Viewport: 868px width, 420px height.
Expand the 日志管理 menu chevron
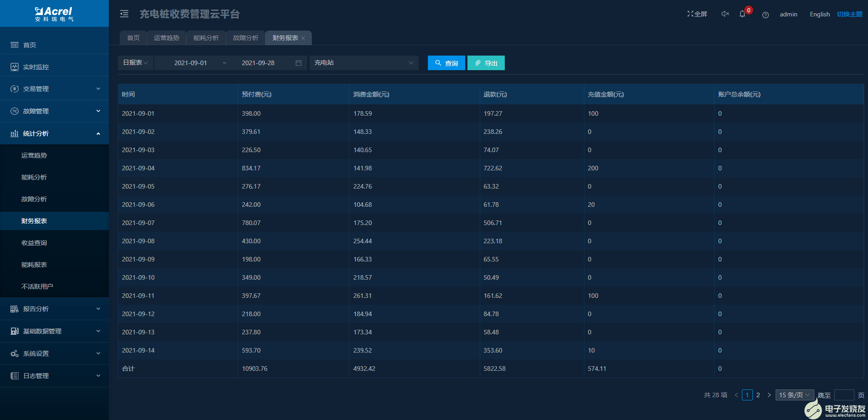(x=98, y=376)
